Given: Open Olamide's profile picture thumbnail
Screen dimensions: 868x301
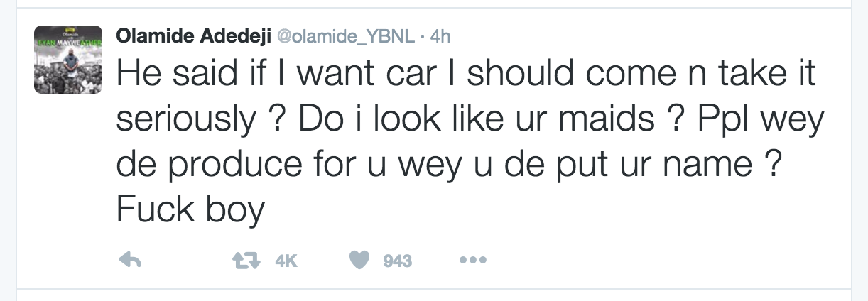Looking at the screenshot, I should (69, 58).
